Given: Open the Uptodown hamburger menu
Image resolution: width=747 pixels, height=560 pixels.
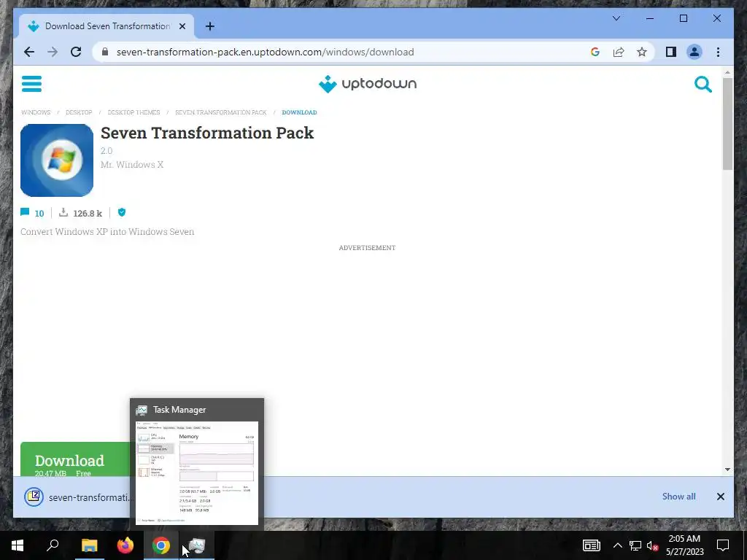Looking at the screenshot, I should point(31,84).
